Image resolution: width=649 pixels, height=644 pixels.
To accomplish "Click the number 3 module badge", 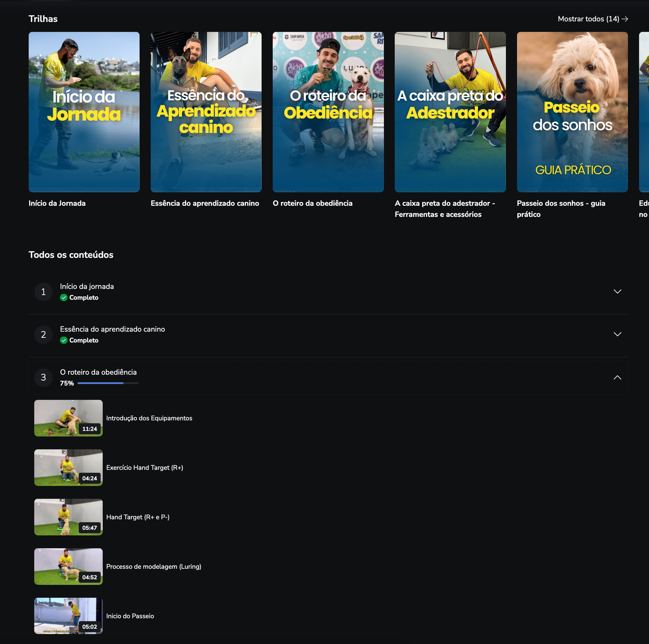I will (x=43, y=377).
